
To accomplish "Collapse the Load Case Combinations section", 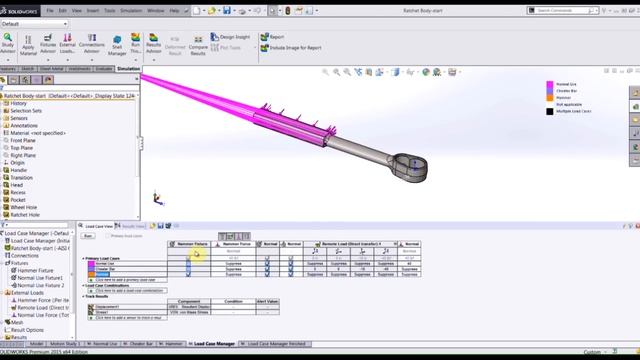I will coord(84,285).
